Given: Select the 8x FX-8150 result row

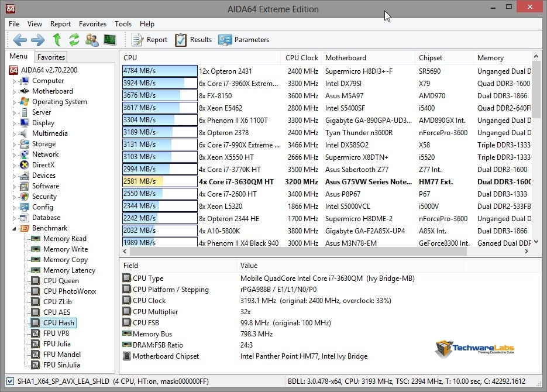Looking at the screenshot, I should point(326,95).
